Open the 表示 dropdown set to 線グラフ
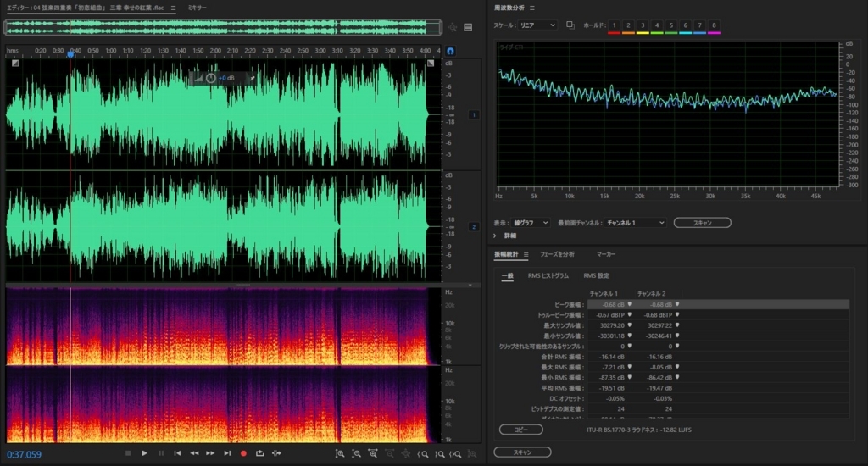Viewport: 868px width, 466px height. tap(531, 223)
